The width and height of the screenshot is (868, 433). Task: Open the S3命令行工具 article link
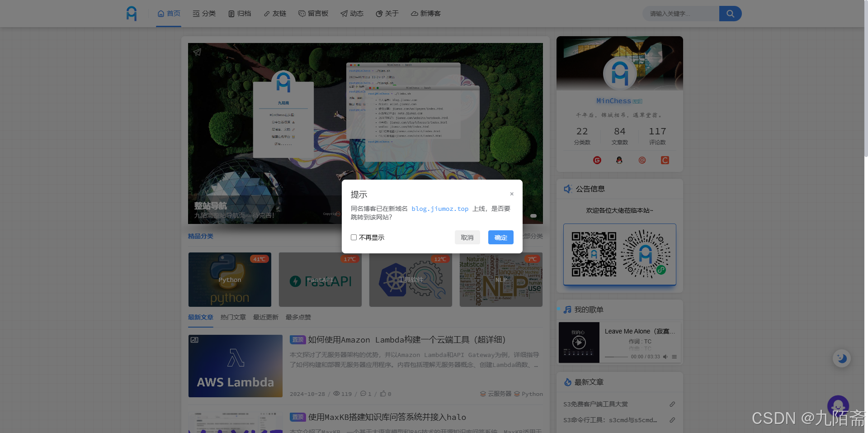(610, 420)
